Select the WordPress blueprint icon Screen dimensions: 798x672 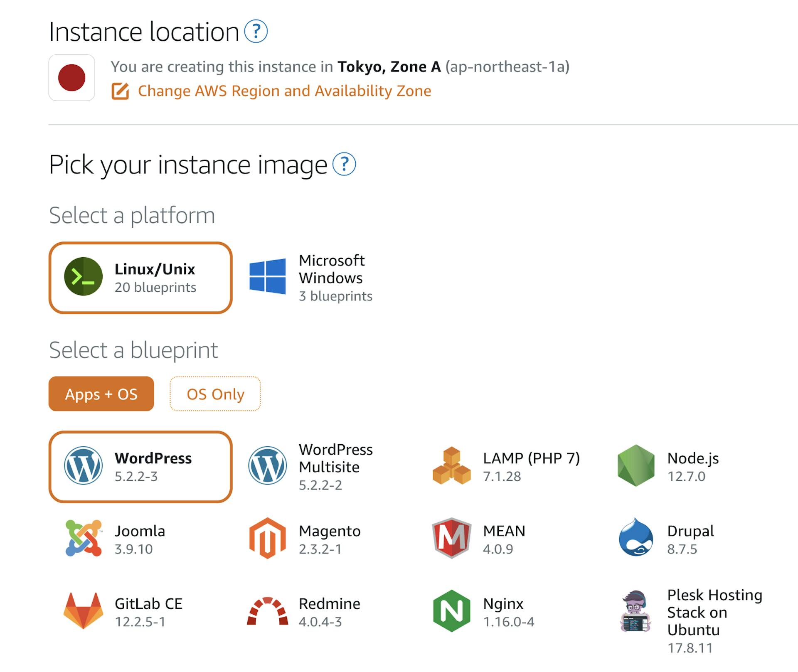pyautogui.click(x=83, y=466)
